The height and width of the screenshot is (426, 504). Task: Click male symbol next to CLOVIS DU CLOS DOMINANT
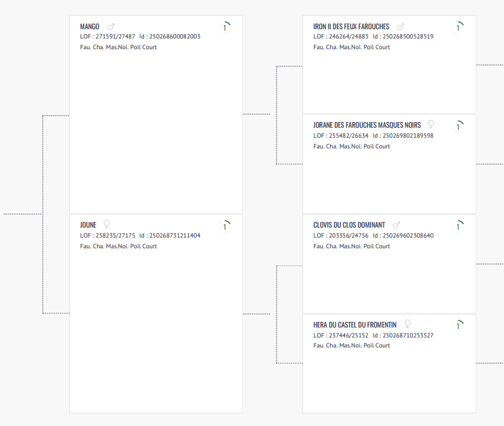pyautogui.click(x=397, y=225)
